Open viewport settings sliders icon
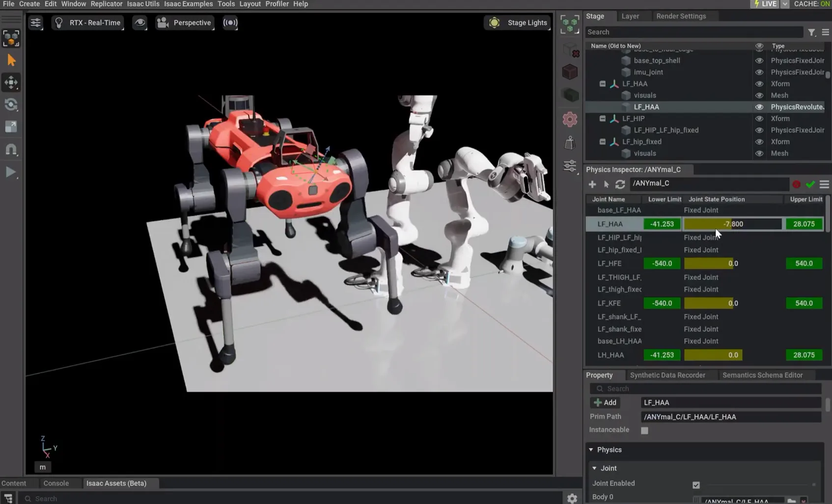Screen dimensions: 832x504 click(35, 23)
